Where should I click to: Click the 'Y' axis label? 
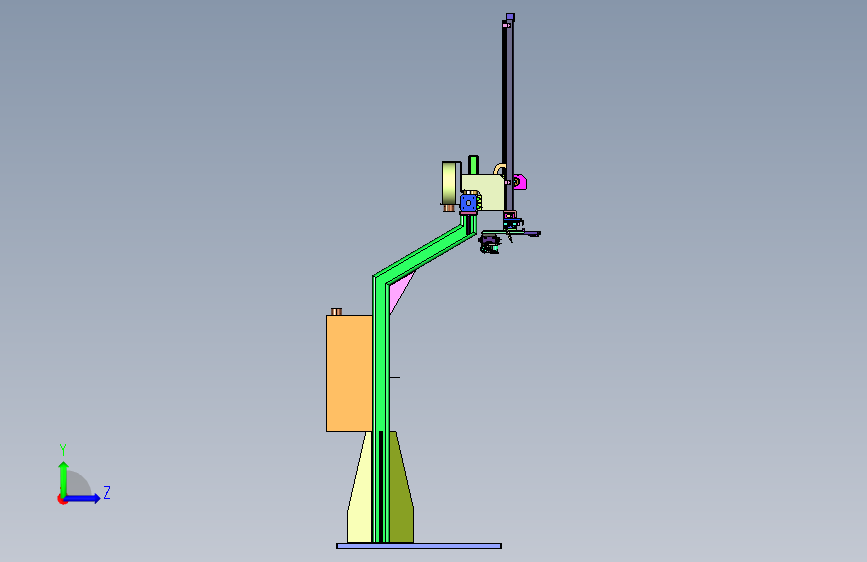(63, 449)
